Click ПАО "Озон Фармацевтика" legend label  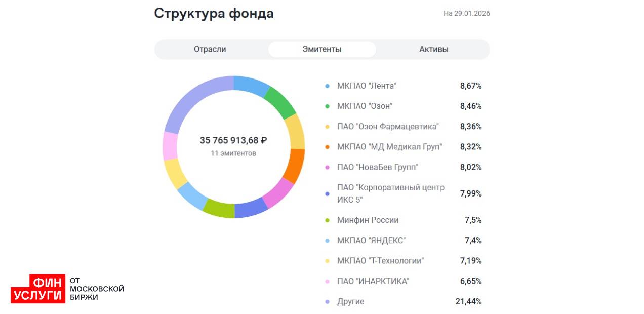coord(388,127)
